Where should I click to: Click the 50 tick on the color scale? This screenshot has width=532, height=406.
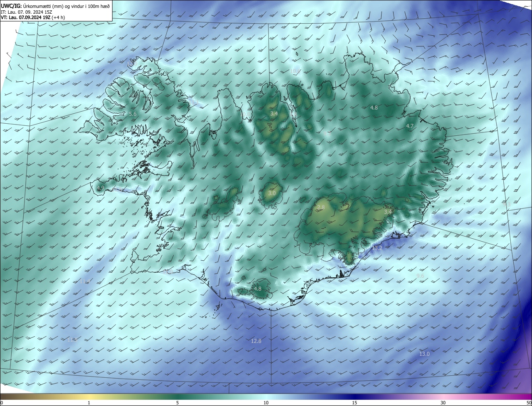529,403
